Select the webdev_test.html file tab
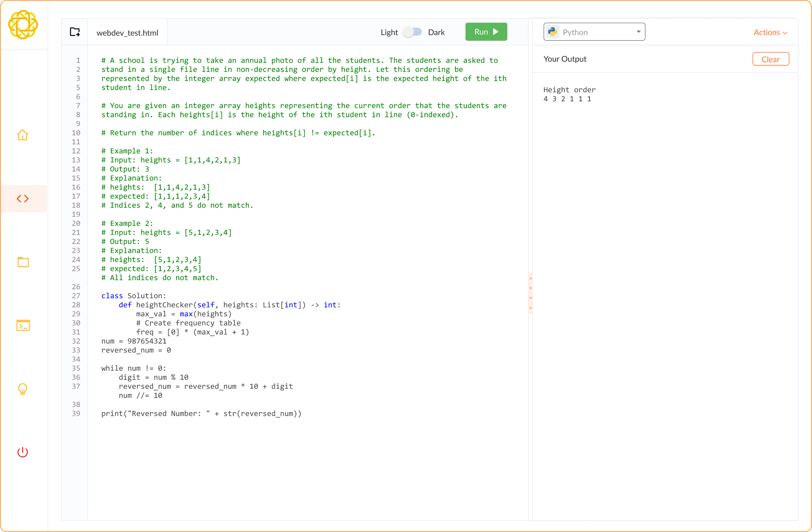Screen dimensions: 812x532 click(127, 33)
